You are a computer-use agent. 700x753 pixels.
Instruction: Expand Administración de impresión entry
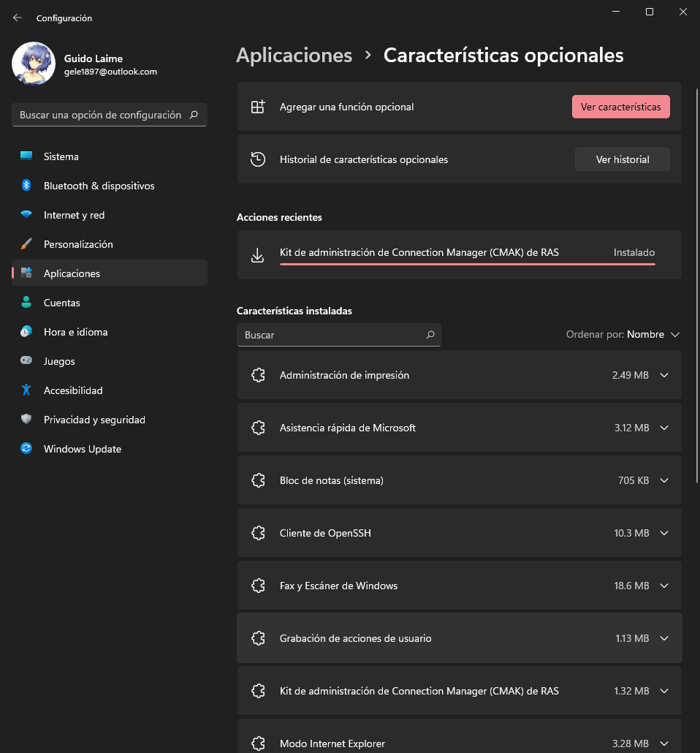pos(664,375)
